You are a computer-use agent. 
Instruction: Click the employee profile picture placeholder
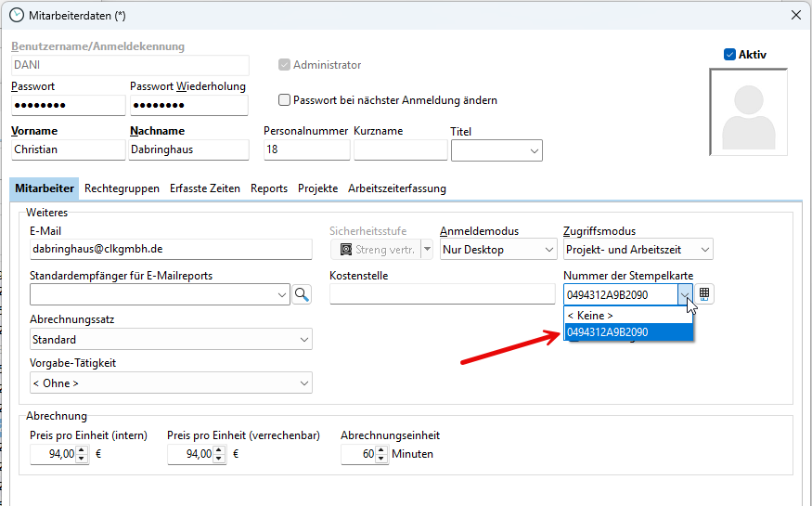click(748, 112)
